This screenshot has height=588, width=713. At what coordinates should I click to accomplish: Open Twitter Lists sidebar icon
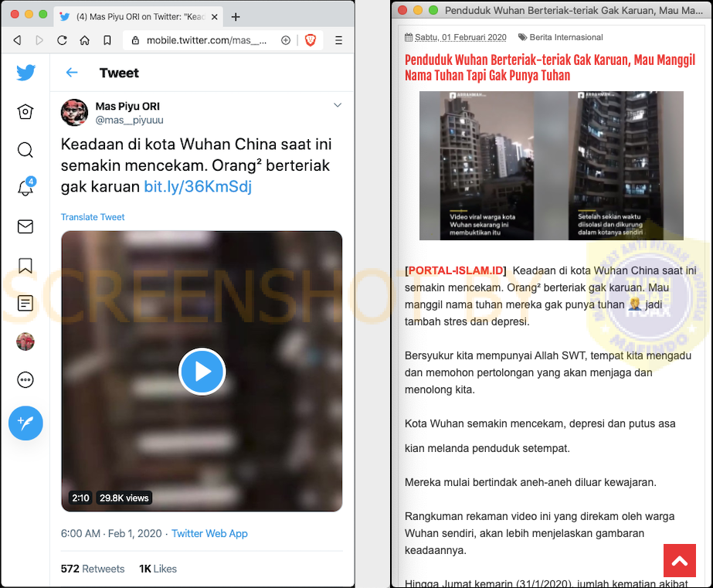(25, 303)
